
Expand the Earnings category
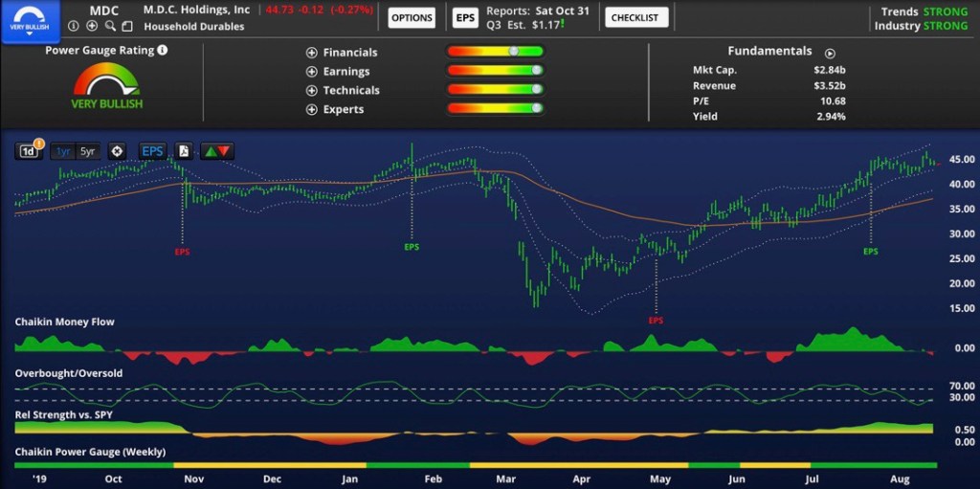[312, 72]
